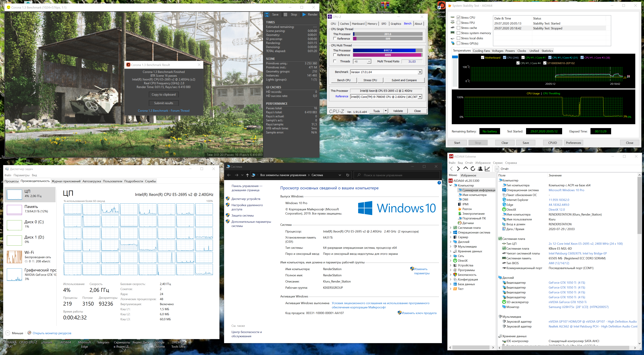Click the server icon next to IPMI
644x355 pixels.
[459, 204]
